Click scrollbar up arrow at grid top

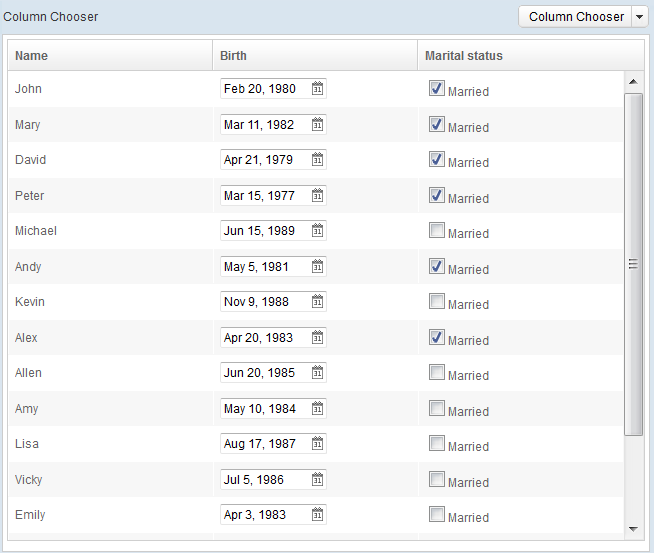(x=633, y=82)
